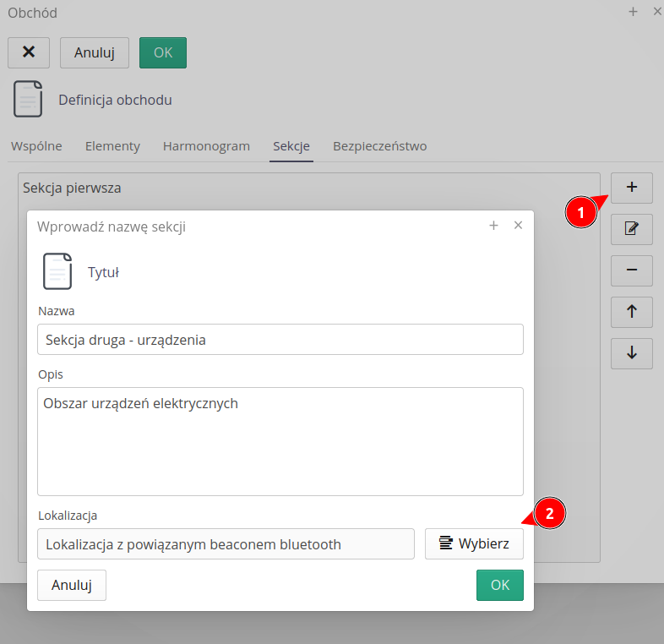Click into the Nazwa text field

(280, 340)
